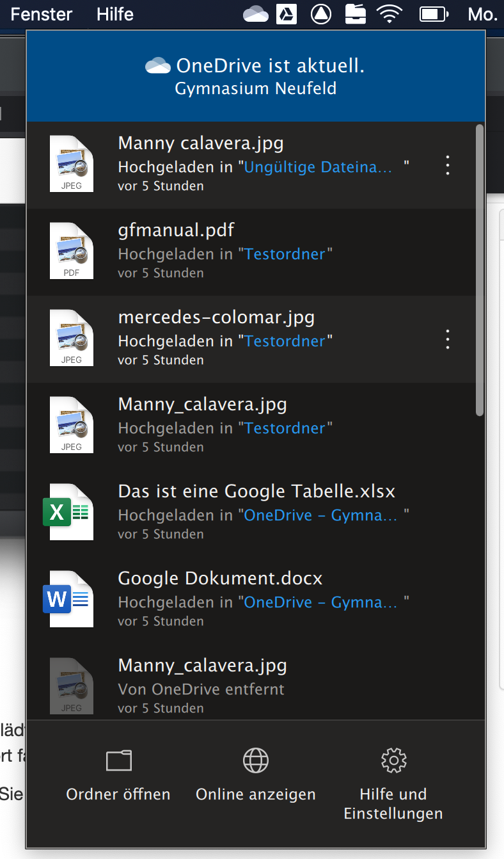
Task: Click the OneDrive cloud icon in menu bar
Action: pyautogui.click(x=256, y=13)
